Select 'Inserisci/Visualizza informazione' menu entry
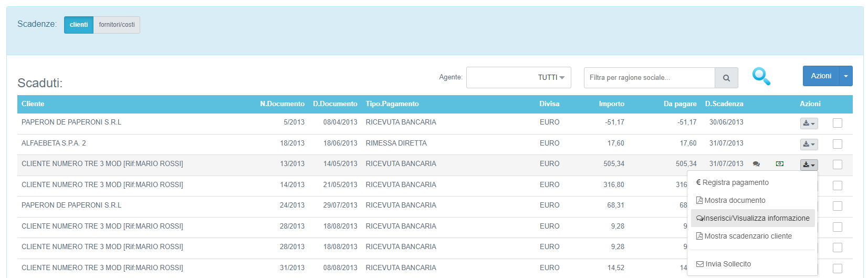The height and width of the screenshot is (278, 868). 752,218
